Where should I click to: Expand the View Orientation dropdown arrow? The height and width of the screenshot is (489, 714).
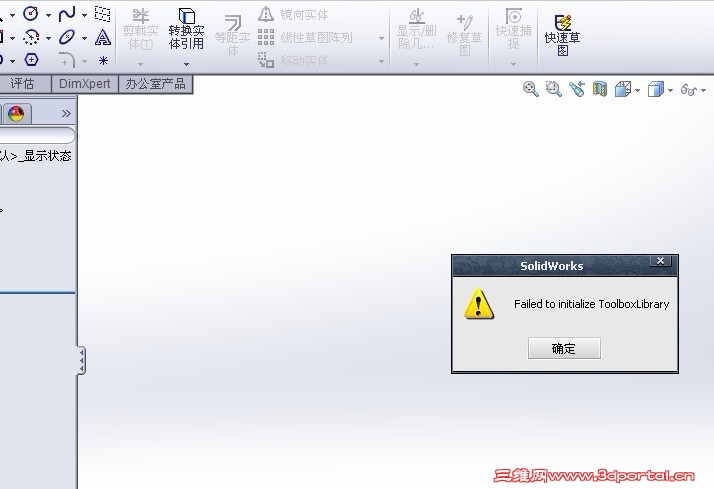(638, 90)
